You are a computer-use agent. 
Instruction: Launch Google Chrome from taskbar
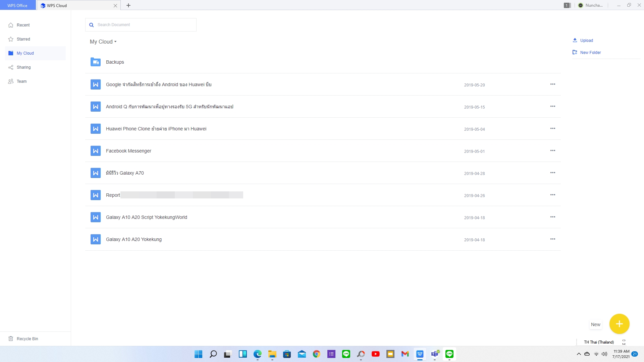[317, 354]
